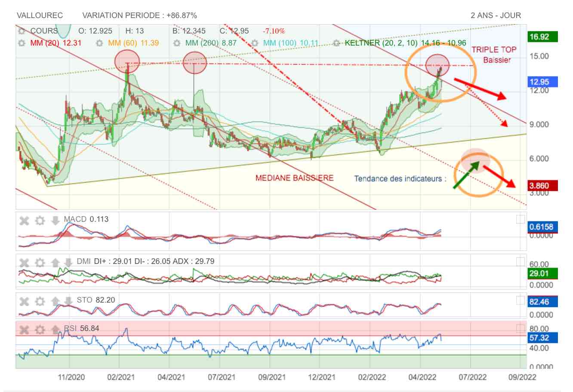Click the 02/2021 date axis label
Screen dimensions: 573x392
point(121,377)
